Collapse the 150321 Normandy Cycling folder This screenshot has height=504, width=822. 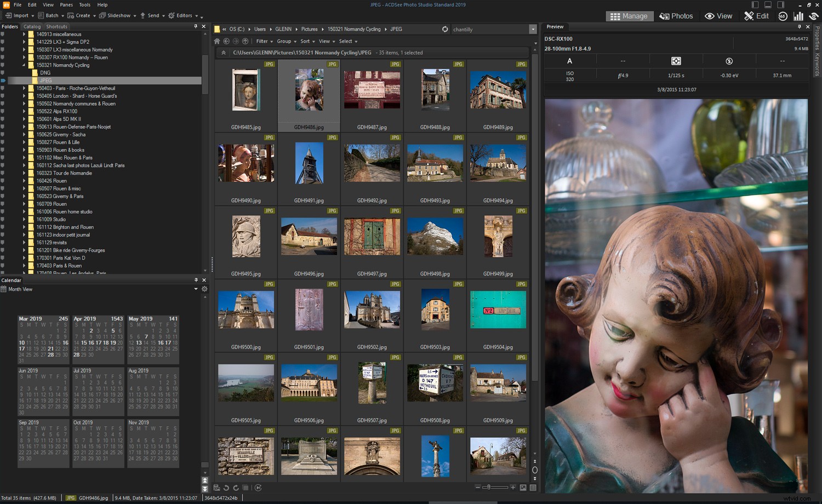(24, 65)
